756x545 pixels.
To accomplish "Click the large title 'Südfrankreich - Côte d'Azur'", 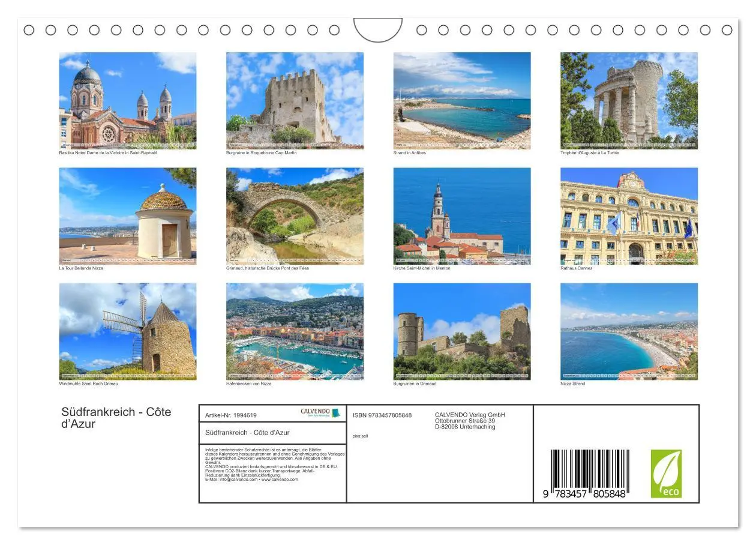I will [x=116, y=418].
